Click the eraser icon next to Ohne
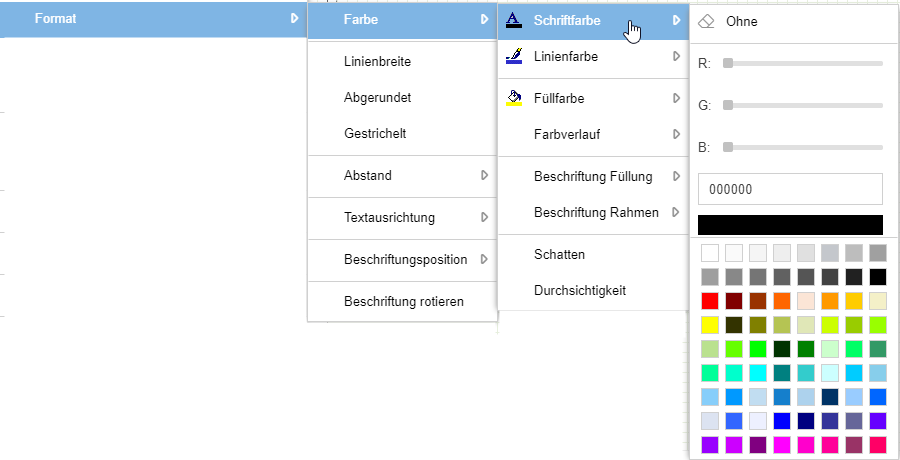 [x=707, y=20]
